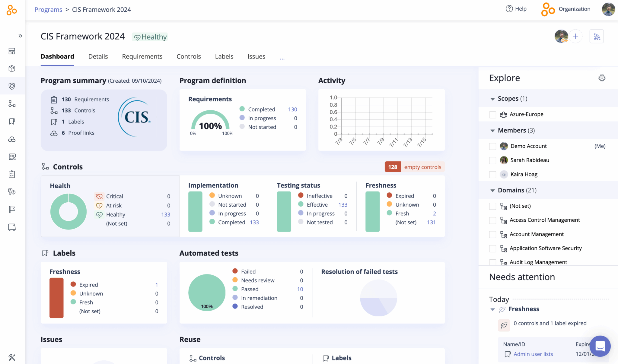This screenshot has width=618, height=364.
Task: Collapse the Scopes section
Action: [x=492, y=99]
